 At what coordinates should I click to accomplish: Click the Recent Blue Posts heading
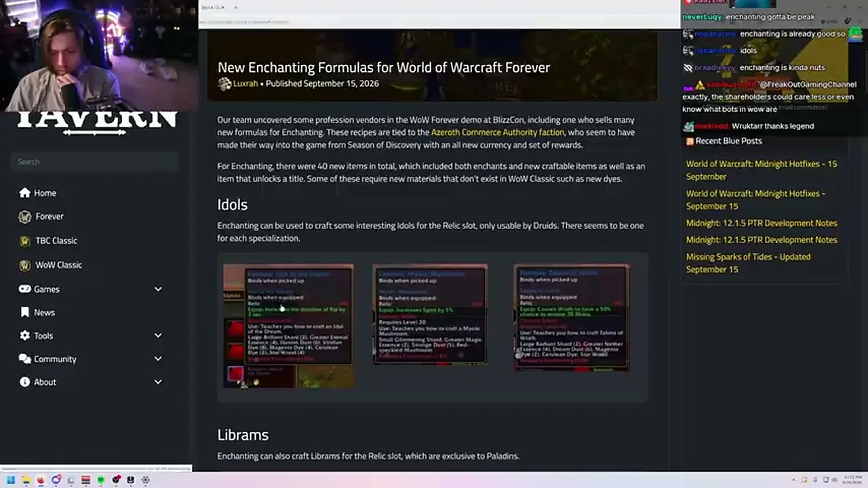(729, 141)
